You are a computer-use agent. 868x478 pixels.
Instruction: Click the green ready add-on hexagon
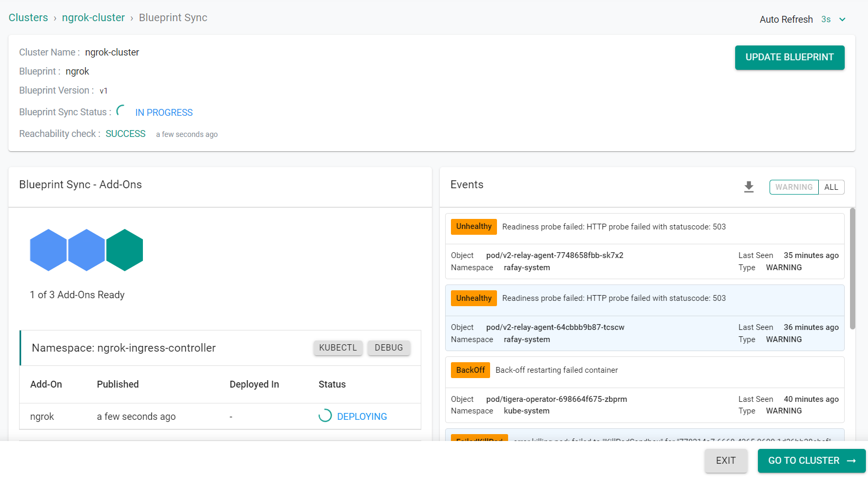[124, 250]
